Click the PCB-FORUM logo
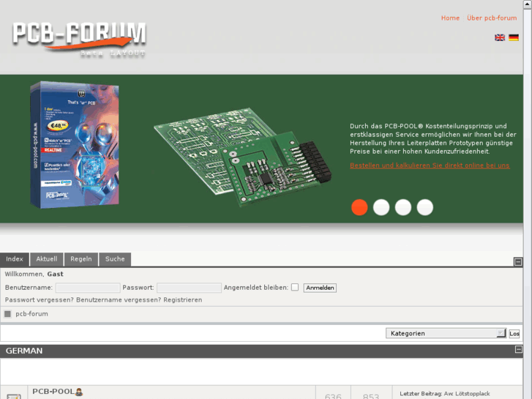The width and height of the screenshot is (532, 399). point(79,40)
